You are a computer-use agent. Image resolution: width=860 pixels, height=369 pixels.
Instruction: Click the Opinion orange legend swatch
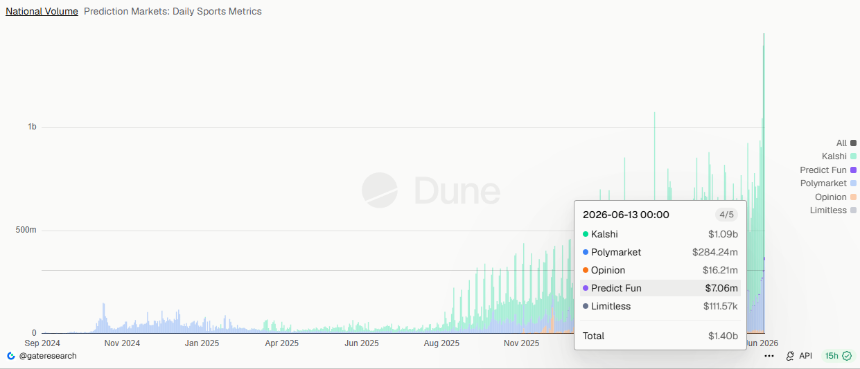(853, 197)
